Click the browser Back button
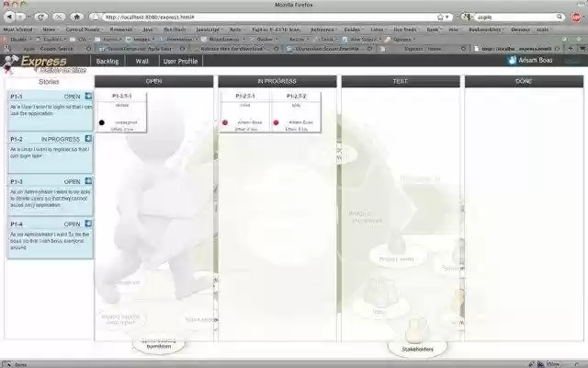 [x=10, y=17]
